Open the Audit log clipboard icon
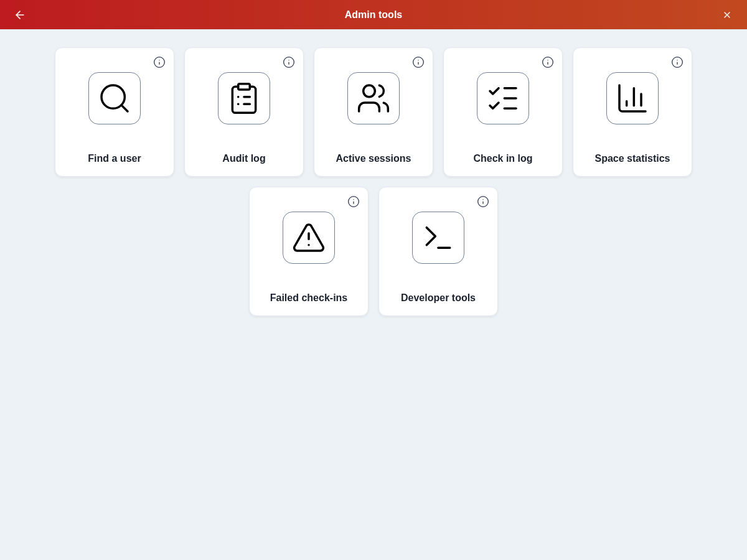 coord(244,98)
